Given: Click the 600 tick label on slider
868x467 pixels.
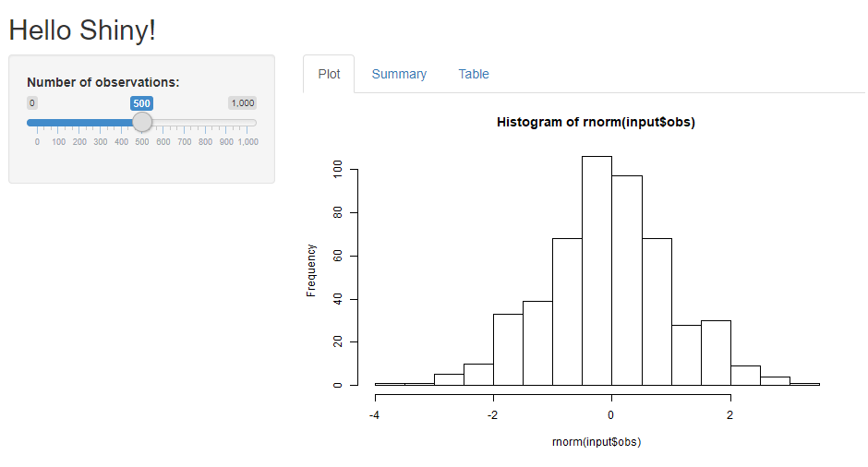Looking at the screenshot, I should [x=163, y=142].
